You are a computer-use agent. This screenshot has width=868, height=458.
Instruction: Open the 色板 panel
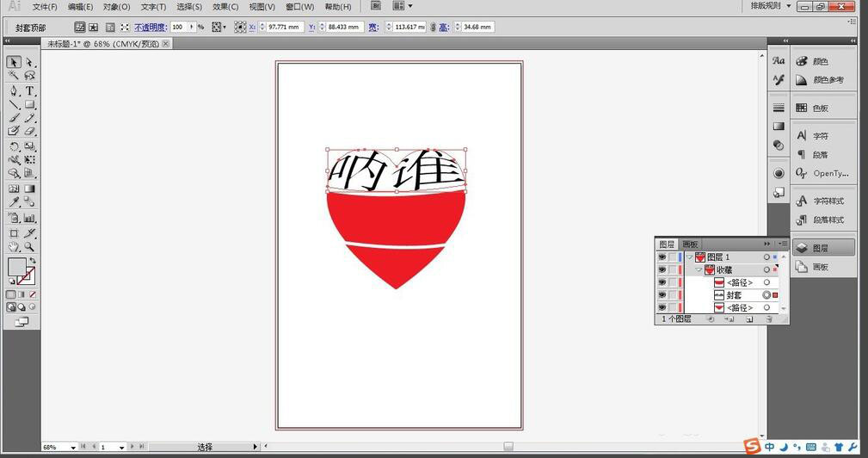pos(822,108)
